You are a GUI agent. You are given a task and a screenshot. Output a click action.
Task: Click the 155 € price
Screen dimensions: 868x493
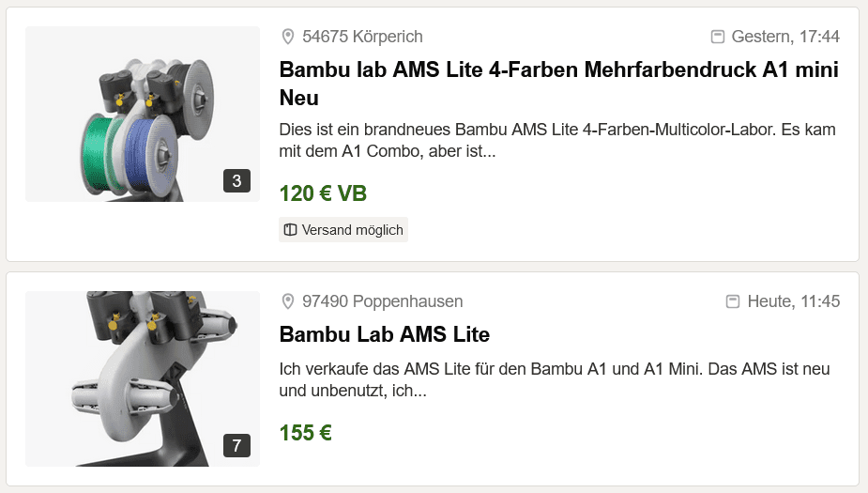306,433
